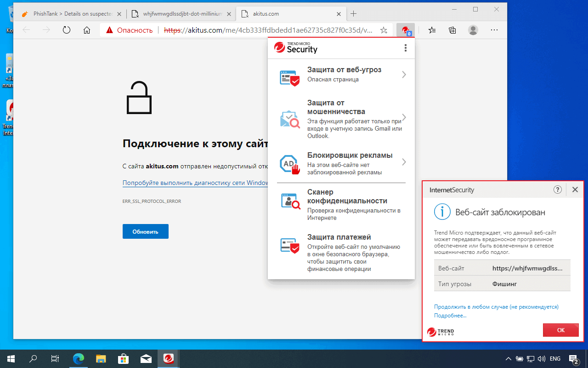Click the battery icon in system tray

tap(520, 359)
